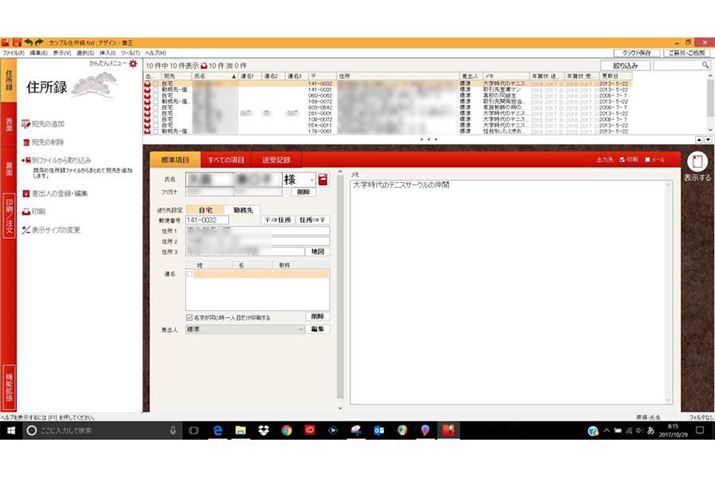Click the 地図 map button
715x477 pixels.
tap(317, 251)
